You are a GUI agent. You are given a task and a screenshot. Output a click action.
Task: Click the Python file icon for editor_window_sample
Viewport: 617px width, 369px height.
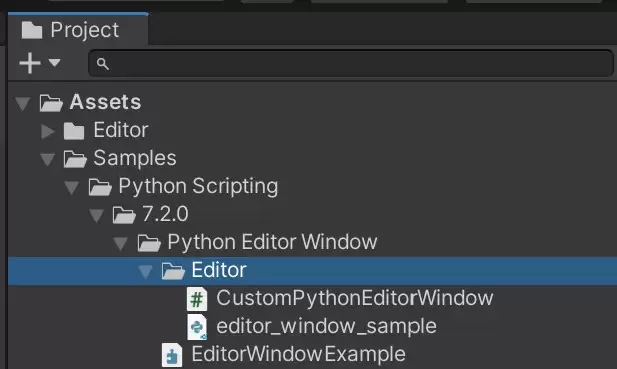(x=197, y=327)
